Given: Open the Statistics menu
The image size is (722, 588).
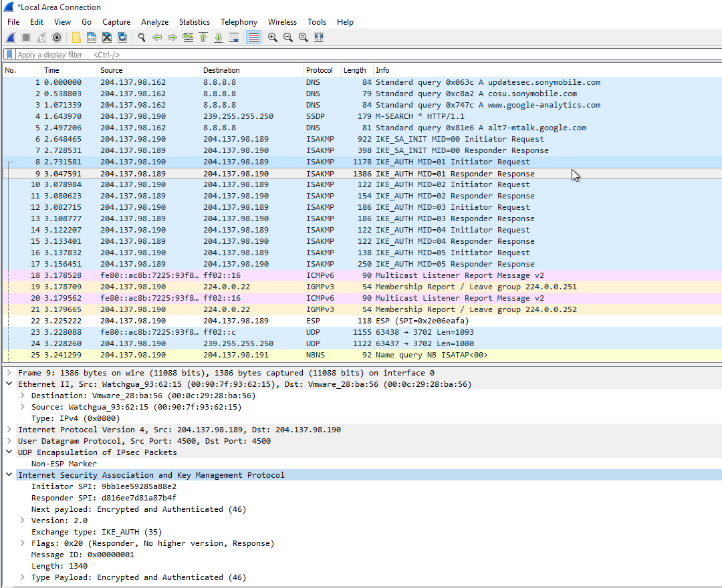Looking at the screenshot, I should (194, 21).
